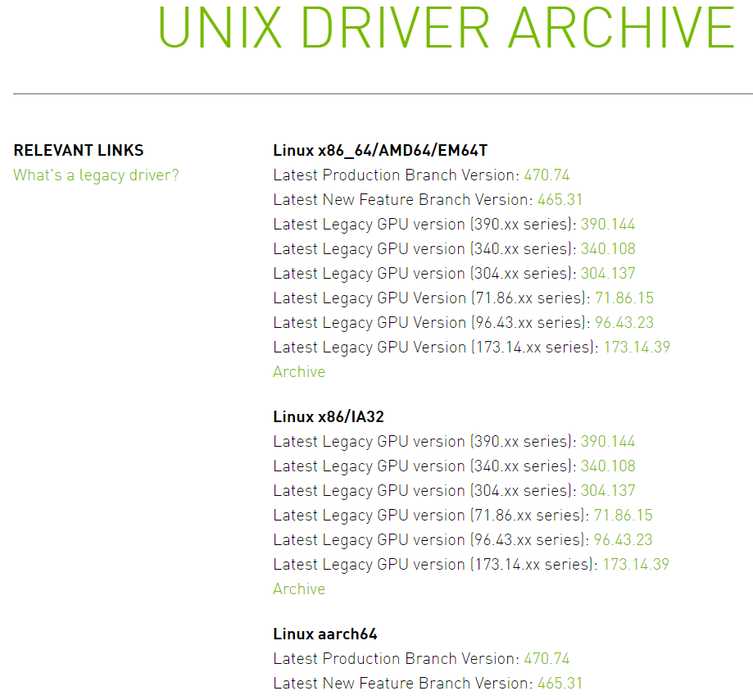Click "Latest Production Branch Version:" text in x86_64 section
753x700 pixels.
[397, 175]
